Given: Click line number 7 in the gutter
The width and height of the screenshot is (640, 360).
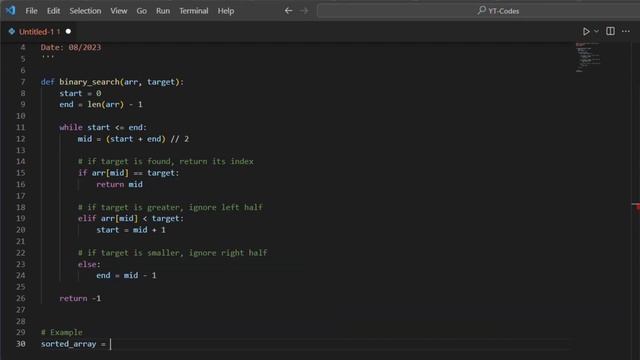Looking at the screenshot, I should 23,82.
